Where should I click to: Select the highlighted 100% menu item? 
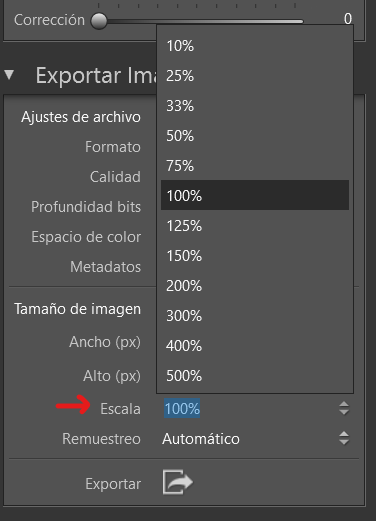click(x=255, y=195)
